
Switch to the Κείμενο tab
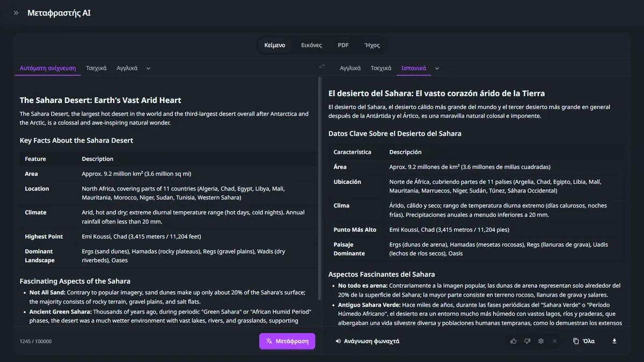(275, 45)
